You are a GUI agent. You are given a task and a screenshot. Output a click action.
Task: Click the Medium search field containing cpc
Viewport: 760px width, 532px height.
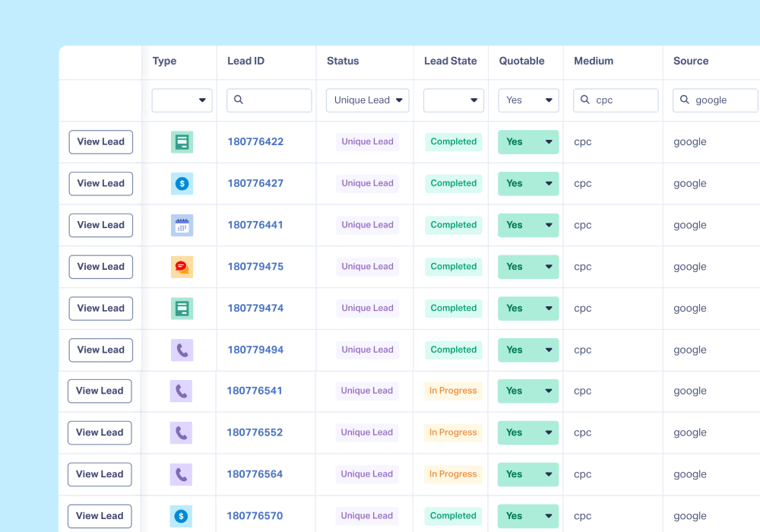(x=616, y=100)
